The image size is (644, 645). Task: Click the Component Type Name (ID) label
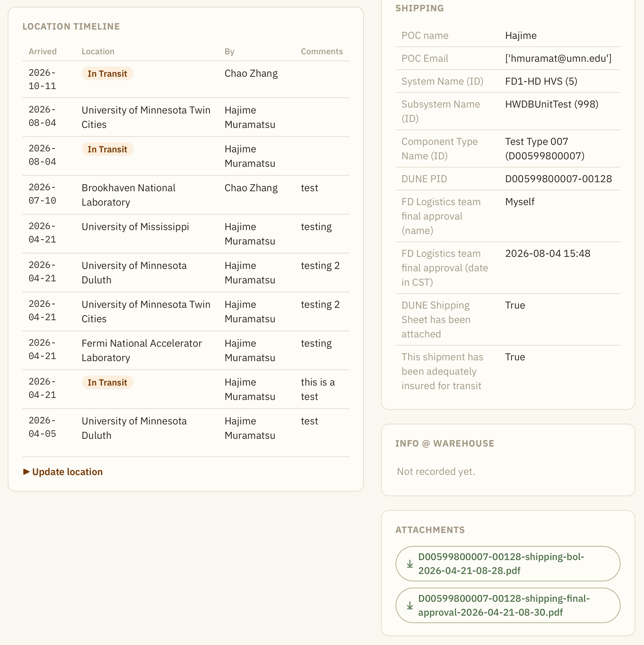440,149
